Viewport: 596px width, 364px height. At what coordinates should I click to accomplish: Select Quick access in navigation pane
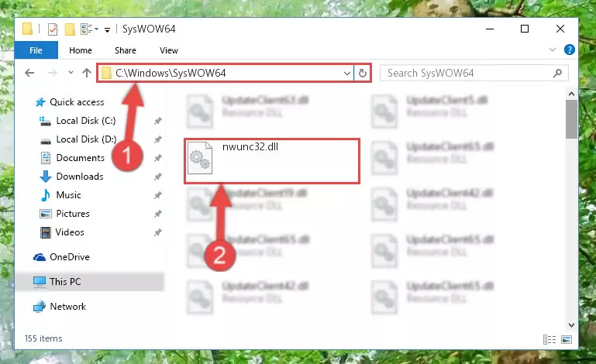[x=77, y=101]
